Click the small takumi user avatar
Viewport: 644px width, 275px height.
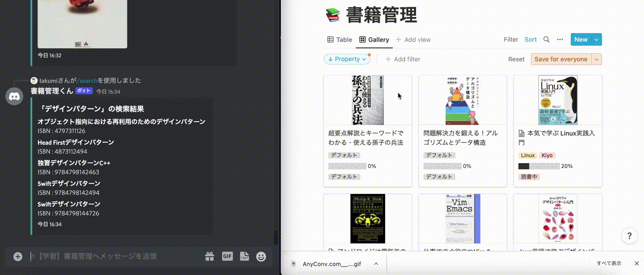(34, 81)
